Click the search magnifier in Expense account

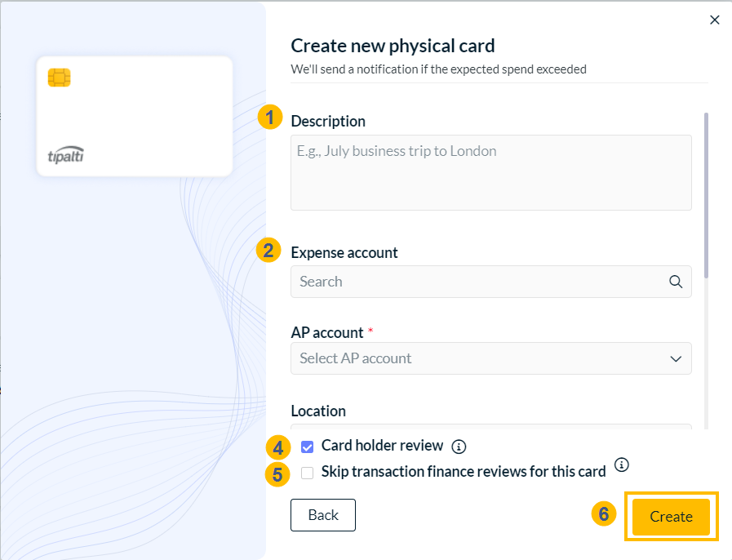pos(676,282)
